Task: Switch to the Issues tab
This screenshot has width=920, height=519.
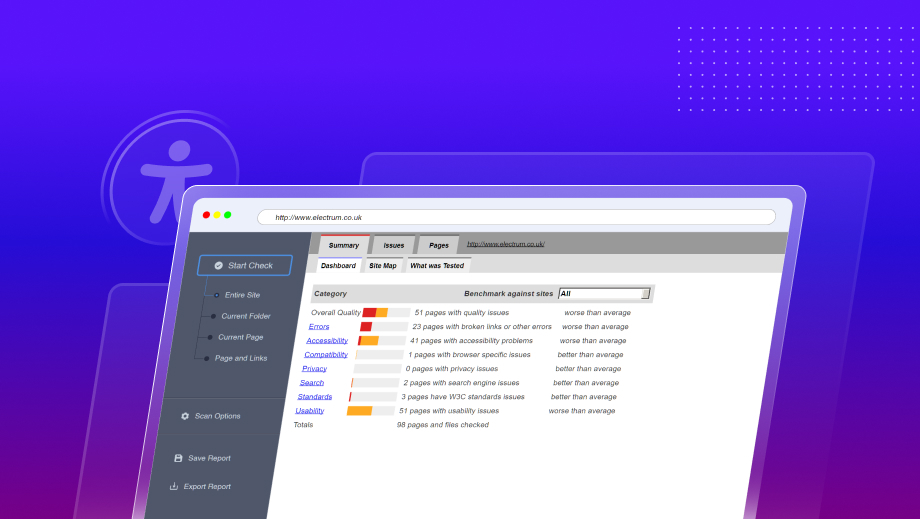Action: click(x=394, y=245)
